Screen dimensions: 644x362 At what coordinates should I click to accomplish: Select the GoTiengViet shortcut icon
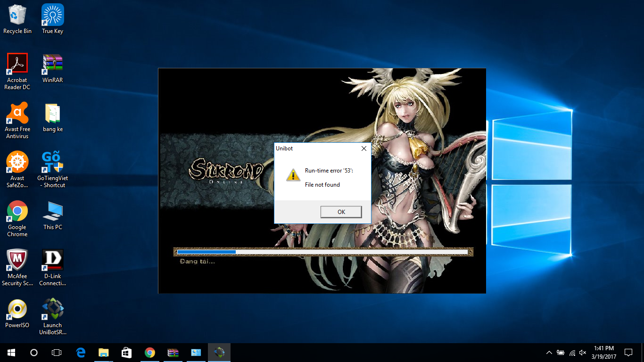[52, 170]
